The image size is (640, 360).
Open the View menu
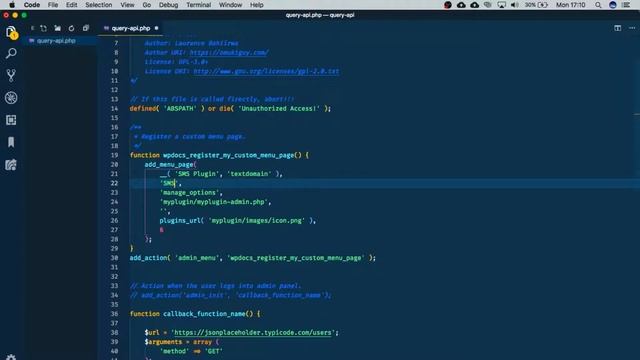pyautogui.click(x=127, y=5)
